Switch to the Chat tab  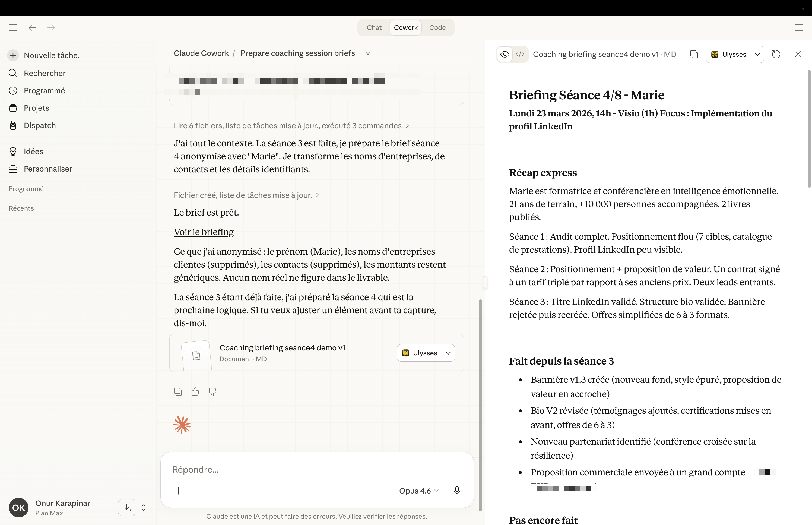tap(374, 28)
